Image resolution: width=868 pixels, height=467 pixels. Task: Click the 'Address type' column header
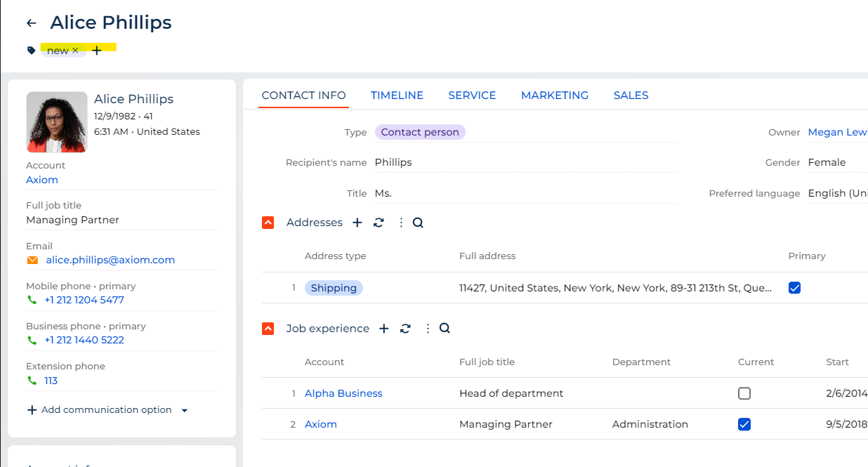[335, 256]
